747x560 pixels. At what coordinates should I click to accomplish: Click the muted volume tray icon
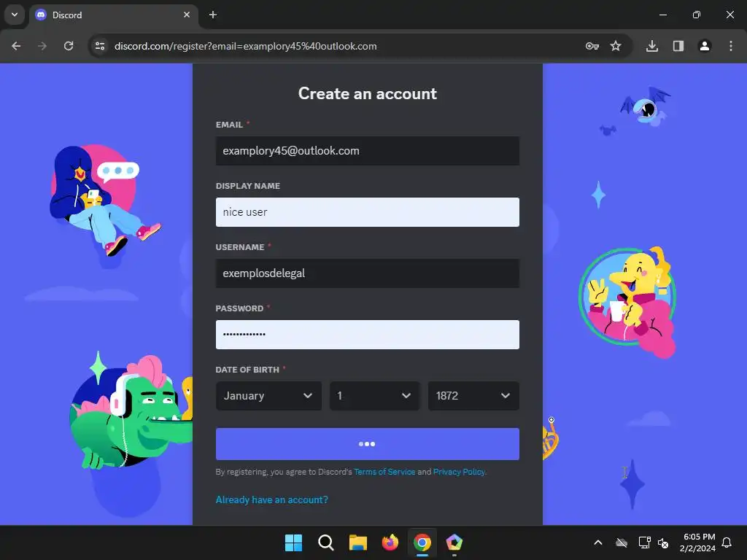[x=663, y=542]
